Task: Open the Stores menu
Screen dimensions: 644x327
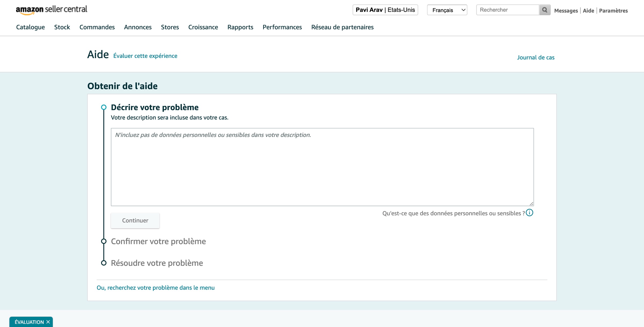Action: (x=170, y=27)
